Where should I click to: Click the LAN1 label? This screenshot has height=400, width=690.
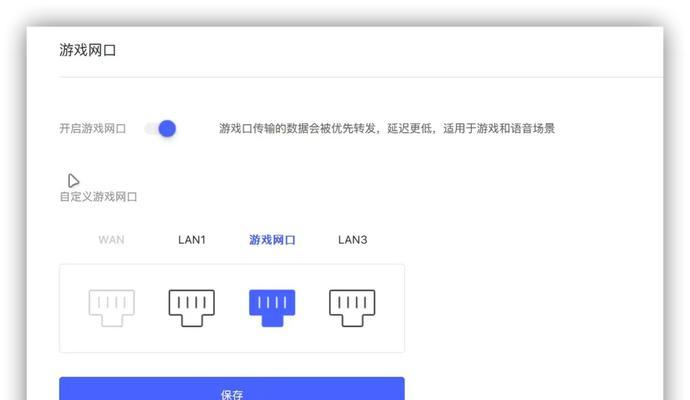192,240
